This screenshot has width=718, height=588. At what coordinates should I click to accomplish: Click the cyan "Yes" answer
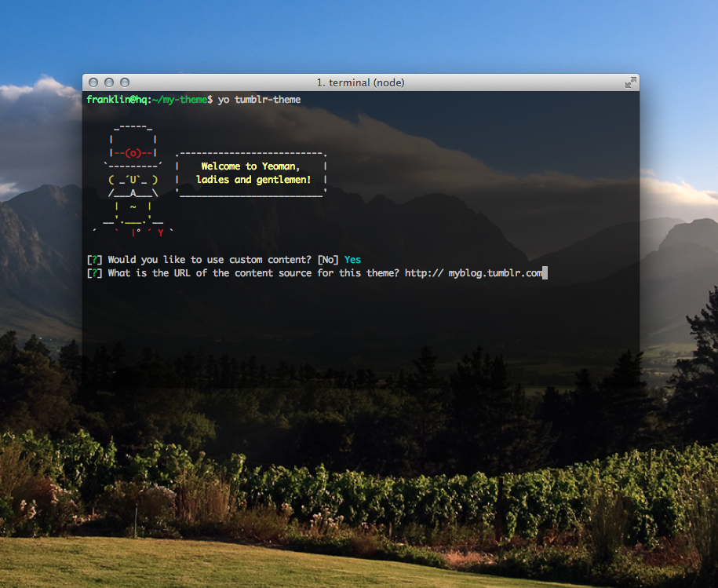click(352, 260)
